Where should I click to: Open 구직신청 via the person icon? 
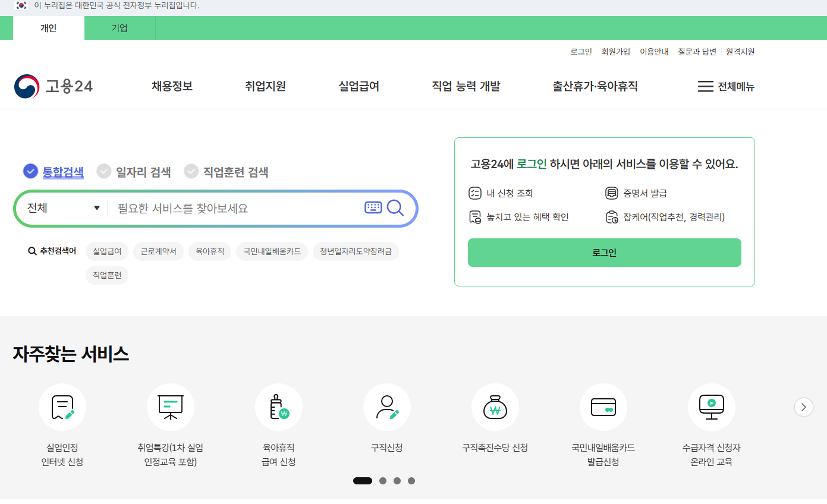click(x=387, y=407)
